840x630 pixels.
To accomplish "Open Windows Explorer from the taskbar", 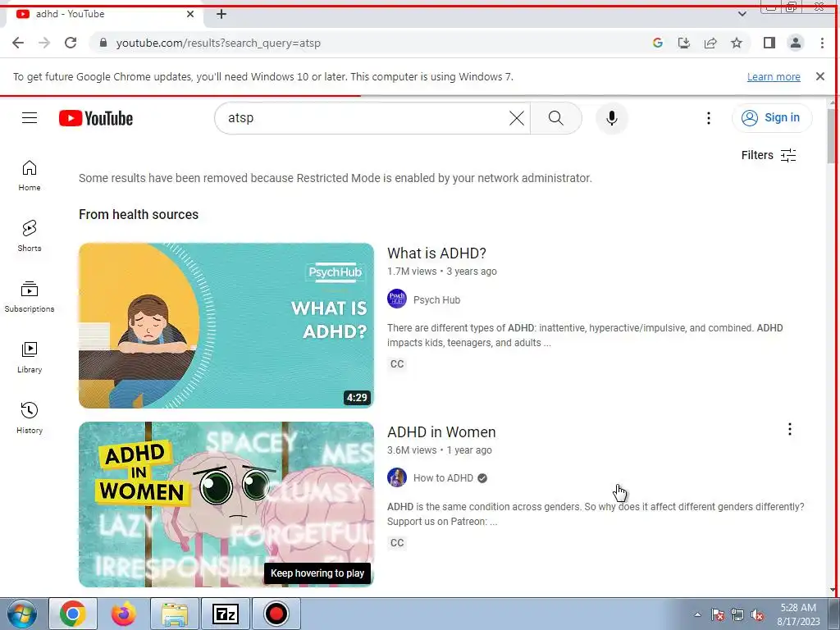I will [175, 614].
